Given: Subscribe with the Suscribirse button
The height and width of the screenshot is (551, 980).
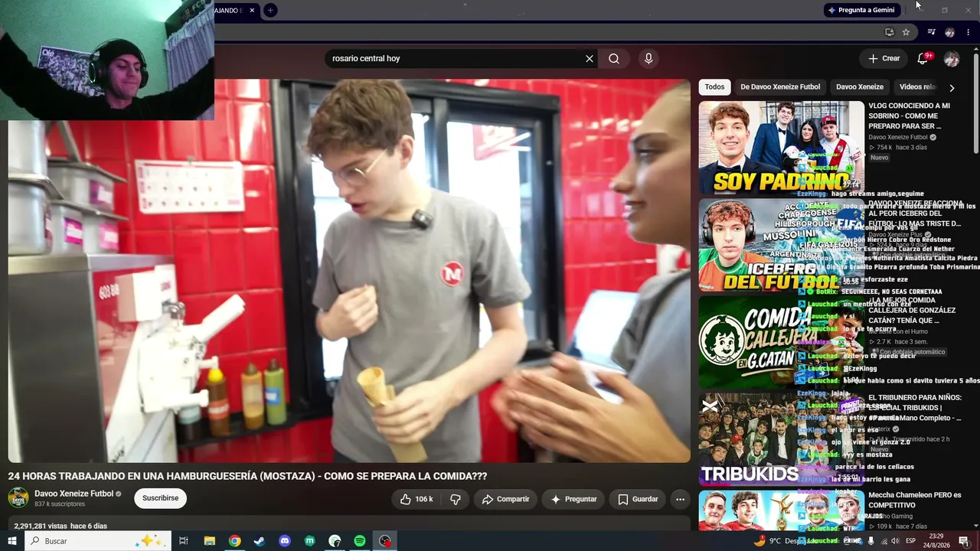Looking at the screenshot, I should (160, 498).
